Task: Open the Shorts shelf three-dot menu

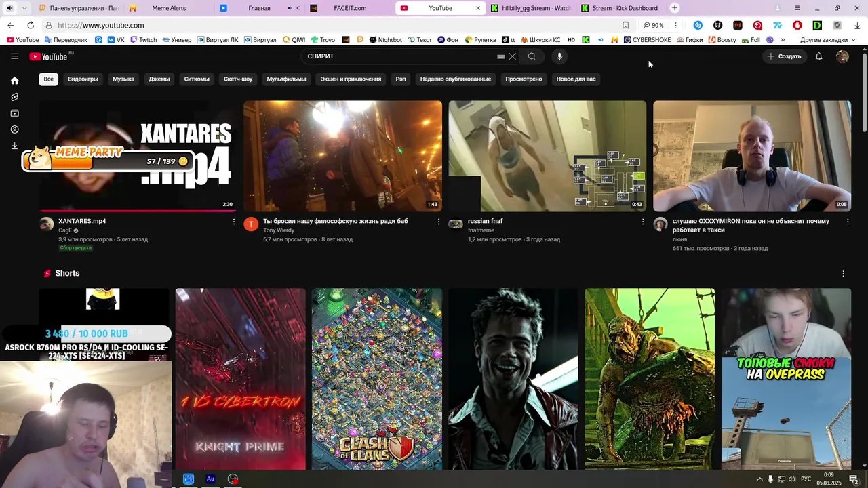Action: pyautogui.click(x=843, y=274)
